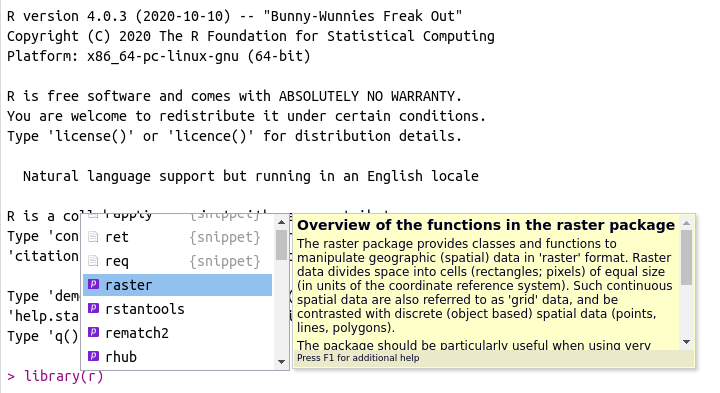Click the package icon beside rhub
The height and width of the screenshot is (393, 720).
pos(94,356)
